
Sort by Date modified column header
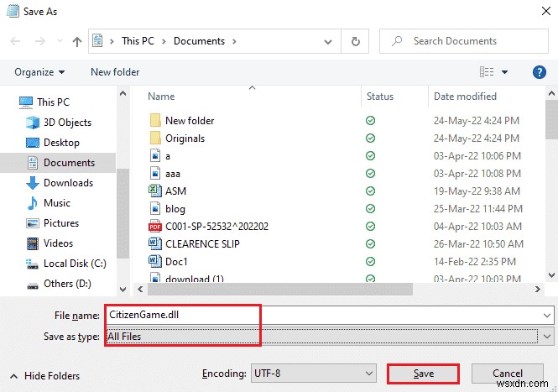point(465,97)
